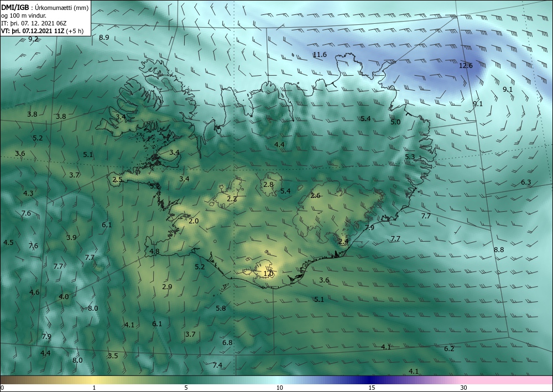The image size is (553, 392).
Task: Pick the 8.9 value on the map
Action: click(104, 38)
